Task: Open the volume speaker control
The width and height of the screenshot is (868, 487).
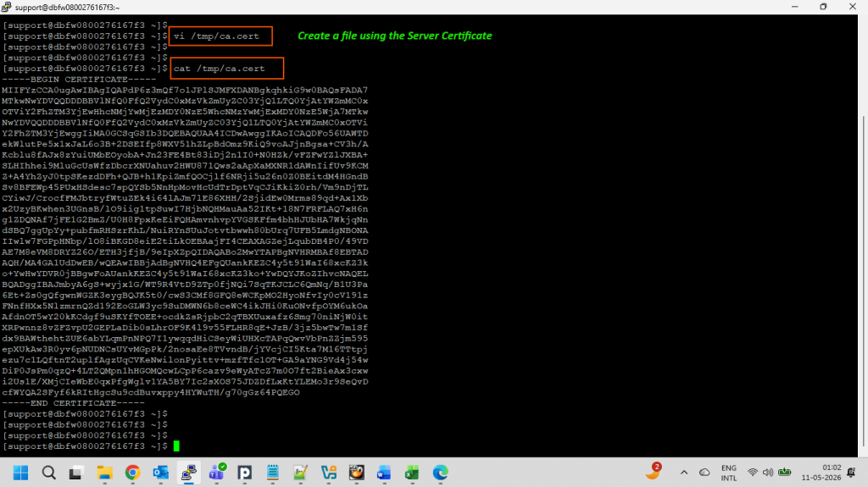Action: tap(768, 473)
